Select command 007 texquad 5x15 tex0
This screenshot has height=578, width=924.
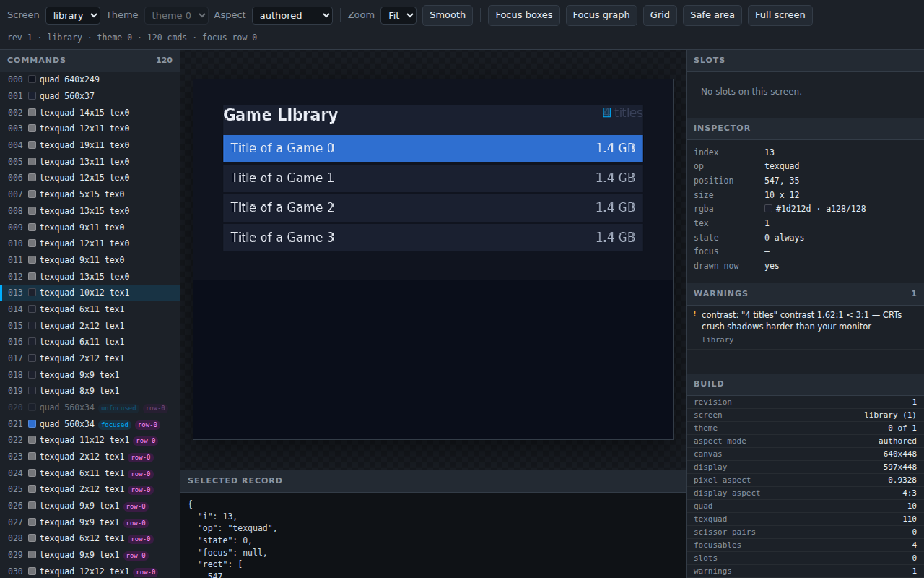(x=90, y=194)
